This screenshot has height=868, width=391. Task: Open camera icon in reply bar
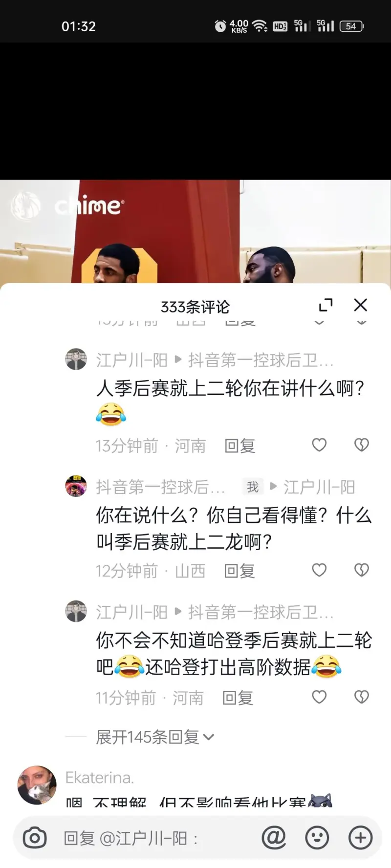click(35, 838)
